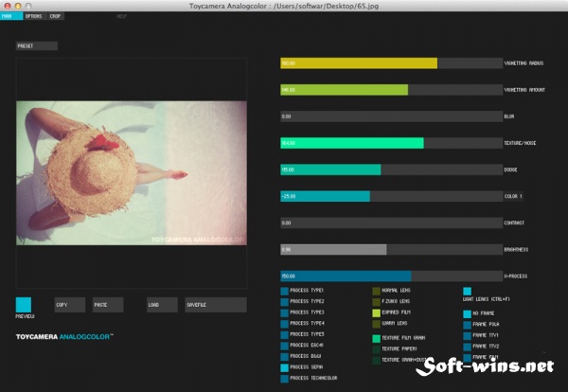Adjust the Texture/Noise slider
The image size is (568, 392).
coord(392,143)
